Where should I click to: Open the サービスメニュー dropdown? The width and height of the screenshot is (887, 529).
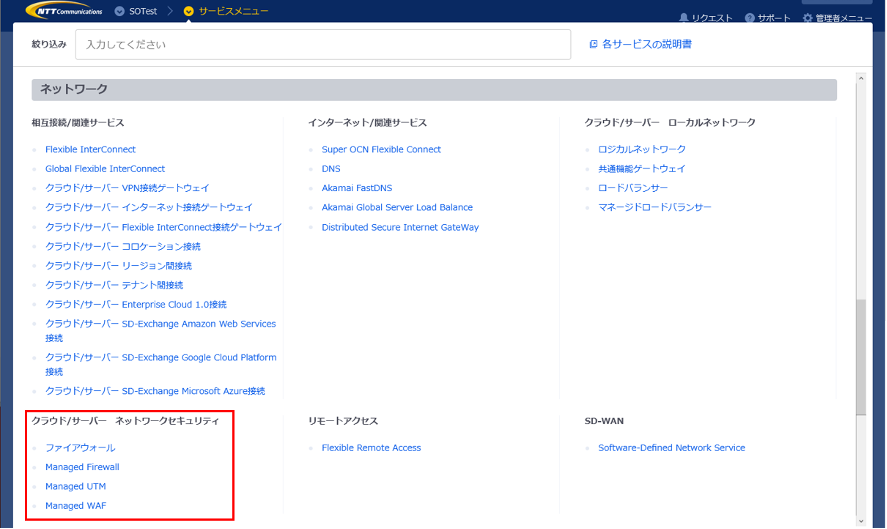coord(226,11)
